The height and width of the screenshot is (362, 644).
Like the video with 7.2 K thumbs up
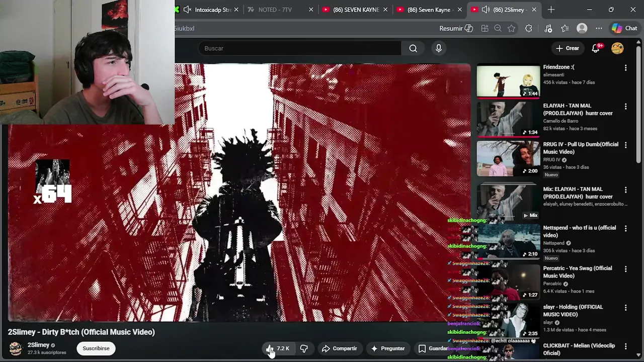click(x=278, y=348)
